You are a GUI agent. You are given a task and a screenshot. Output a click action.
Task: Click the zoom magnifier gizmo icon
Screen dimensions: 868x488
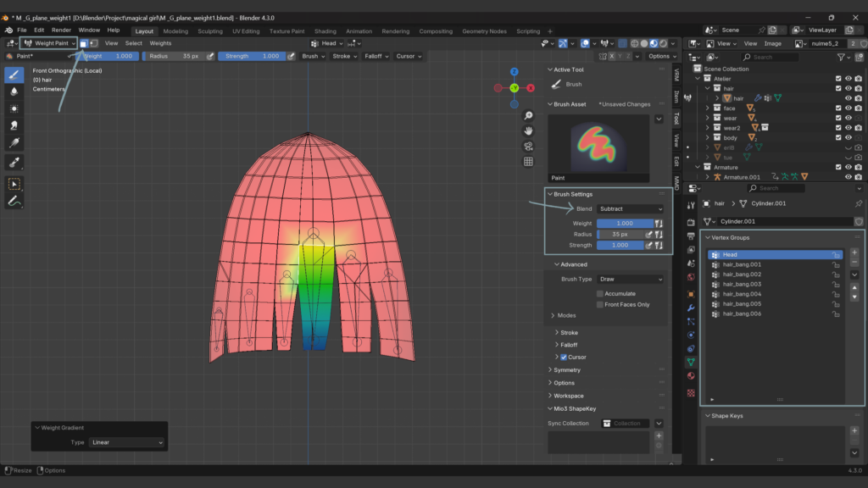tap(528, 115)
